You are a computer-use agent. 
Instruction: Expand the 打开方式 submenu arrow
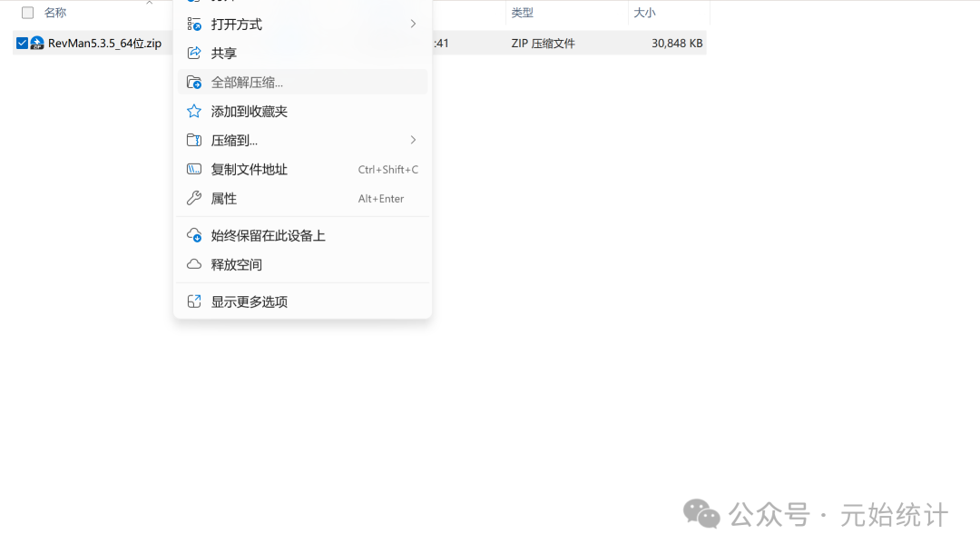pos(413,24)
